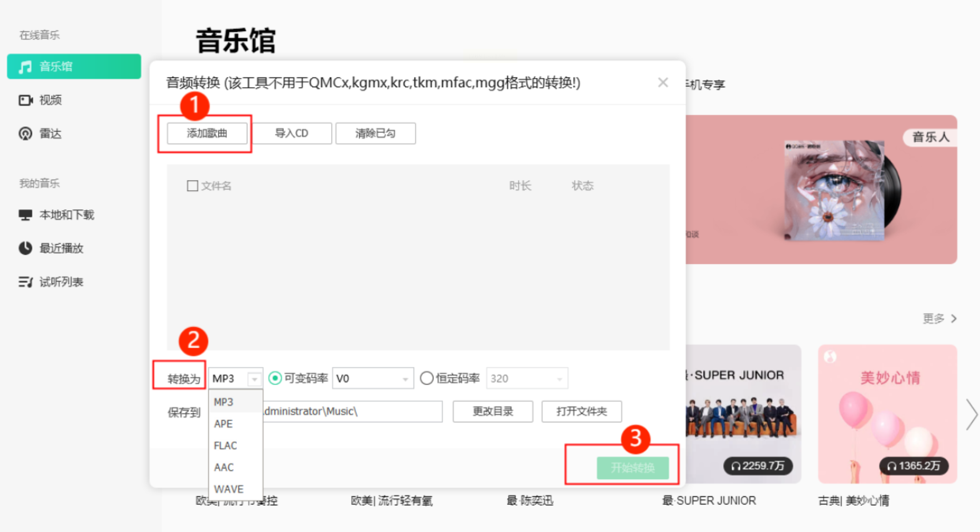
Task: Choose WAVE from the format list
Action: pos(229,489)
